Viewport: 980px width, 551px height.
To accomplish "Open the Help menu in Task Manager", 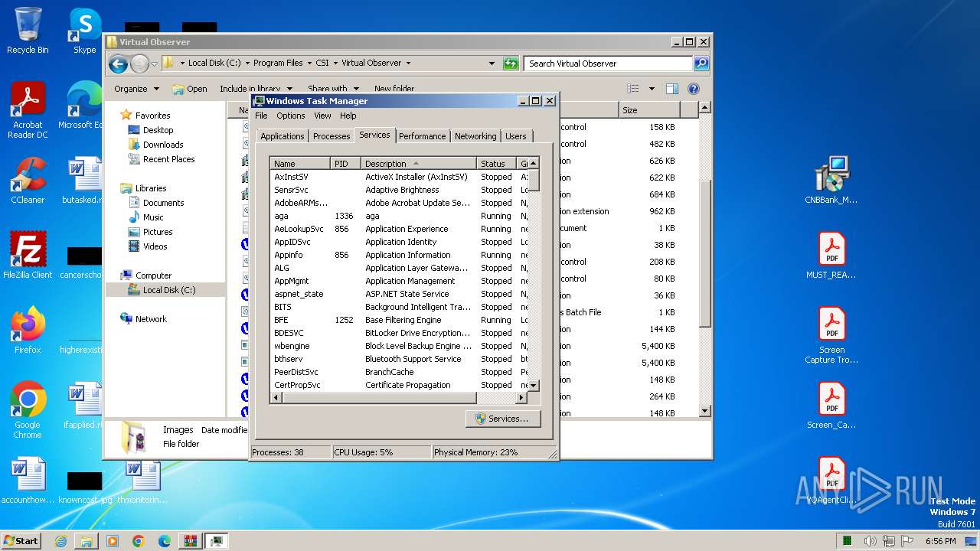I will pos(348,116).
